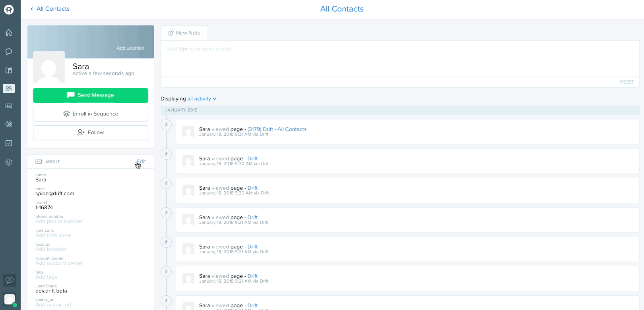Click Sara's profile avatar picture
Screen dimensions: 644x310
click(49, 67)
